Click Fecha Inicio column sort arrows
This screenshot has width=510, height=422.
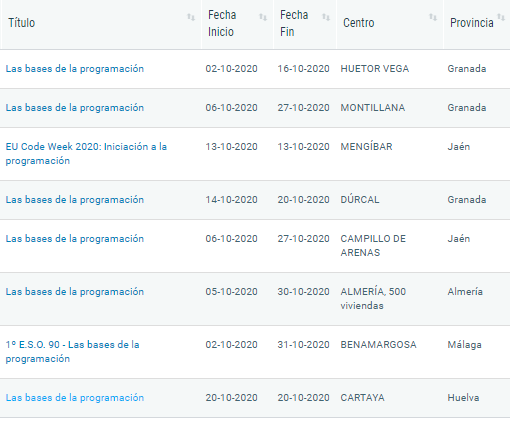click(x=263, y=17)
